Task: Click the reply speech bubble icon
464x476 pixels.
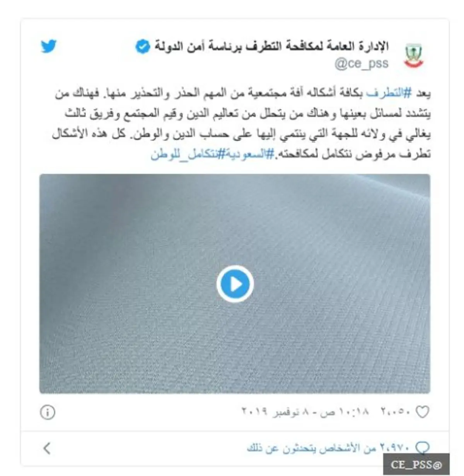Action: [422, 448]
